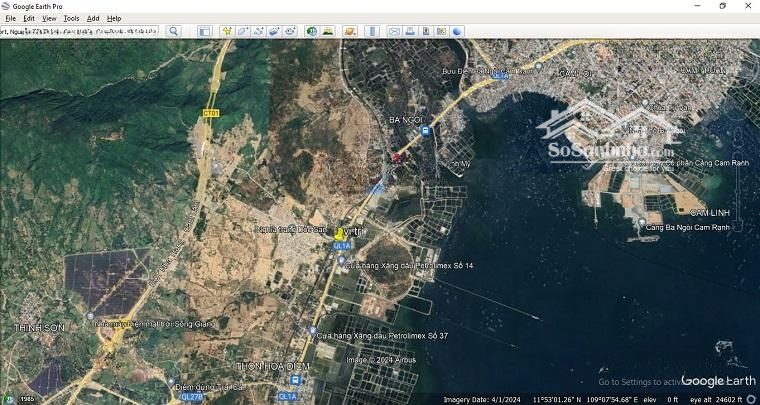Click the yellow pushpin placemark on map
This screenshot has height=405, width=760.
point(339,233)
